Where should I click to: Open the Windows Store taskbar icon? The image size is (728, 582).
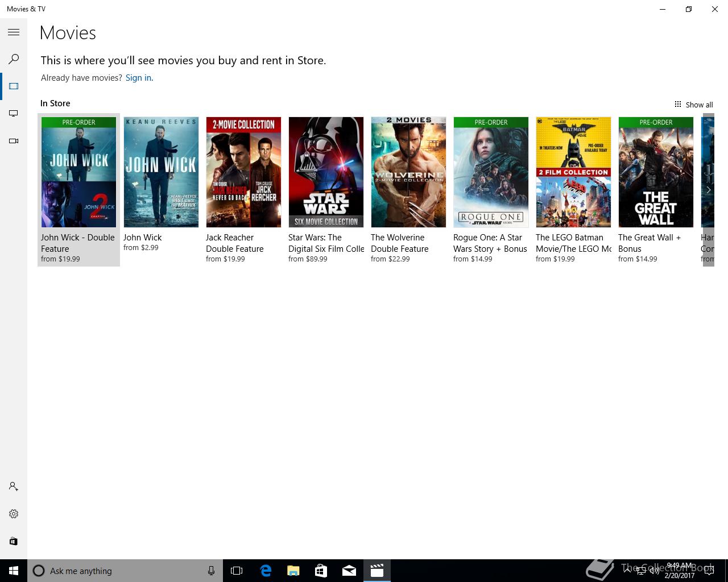[321, 571]
